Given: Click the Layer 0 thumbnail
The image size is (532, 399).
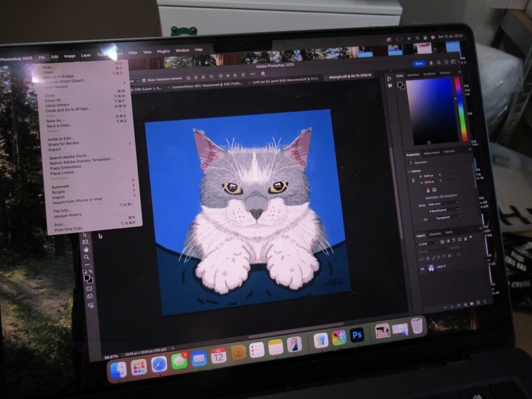Looking at the screenshot, I should (431, 268).
